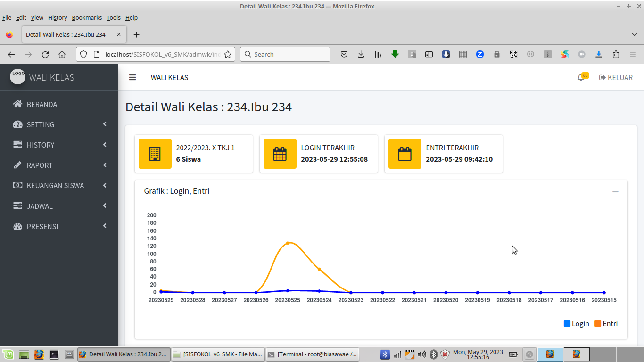Open the Firefox library icon
Viewport: 644px width, 362px height.
point(378,54)
